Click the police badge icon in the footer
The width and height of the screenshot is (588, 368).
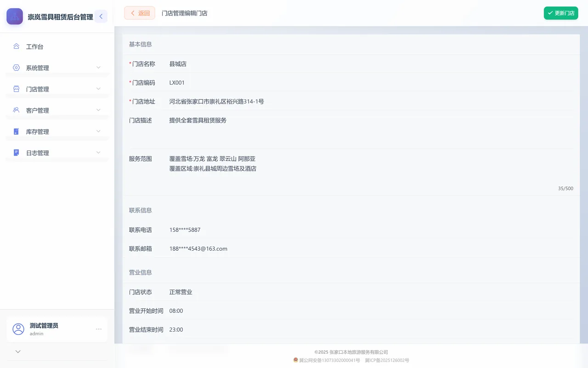296,360
